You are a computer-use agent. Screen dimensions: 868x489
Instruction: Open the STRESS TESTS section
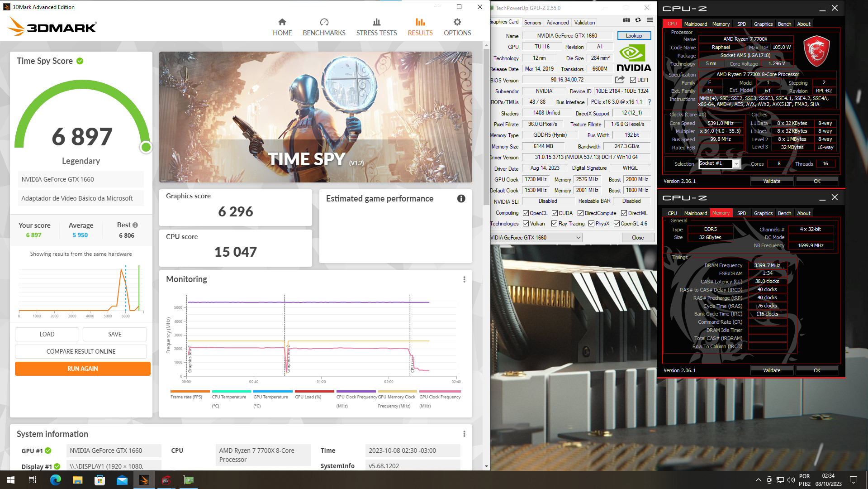[x=376, y=27]
